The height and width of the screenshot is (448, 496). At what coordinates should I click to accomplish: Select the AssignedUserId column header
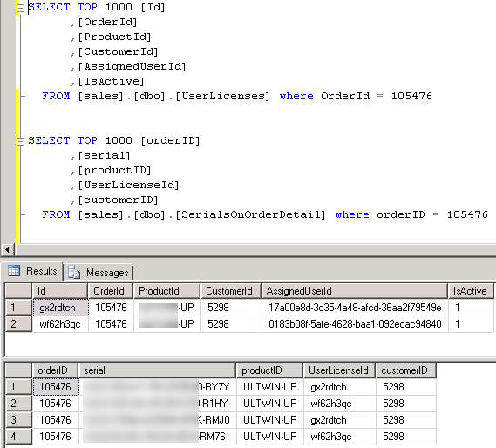click(x=355, y=291)
